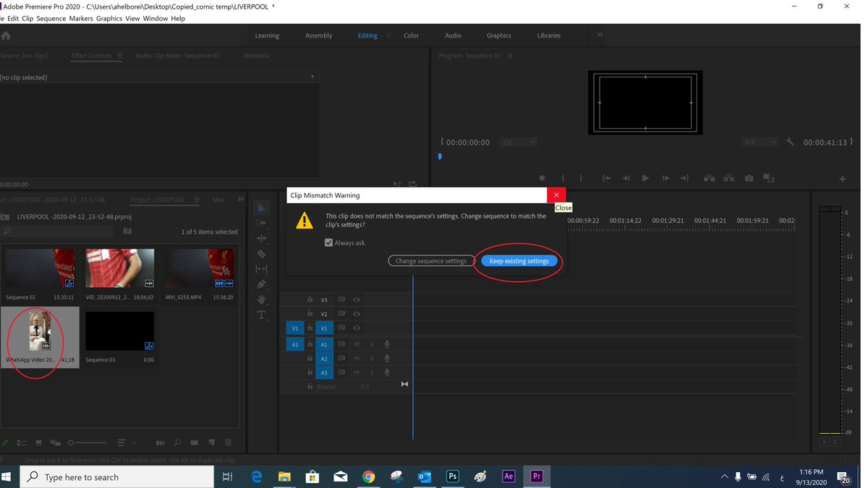Switch to the Color workspace tab
The width and height of the screenshot is (868, 488).
coord(411,35)
